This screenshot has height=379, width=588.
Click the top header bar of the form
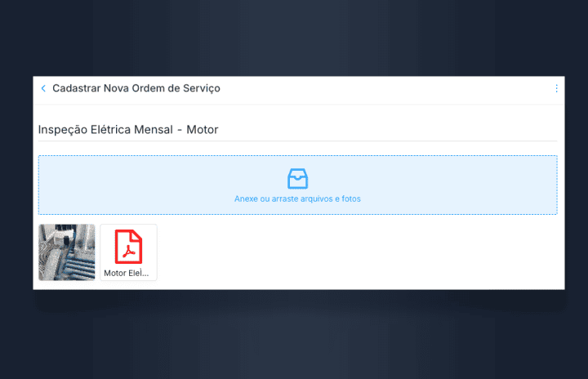[299, 90]
